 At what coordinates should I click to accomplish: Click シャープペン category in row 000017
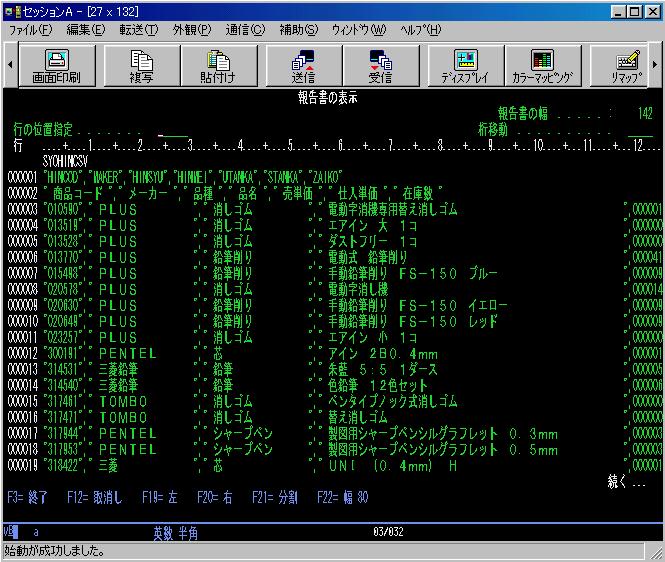tap(243, 433)
